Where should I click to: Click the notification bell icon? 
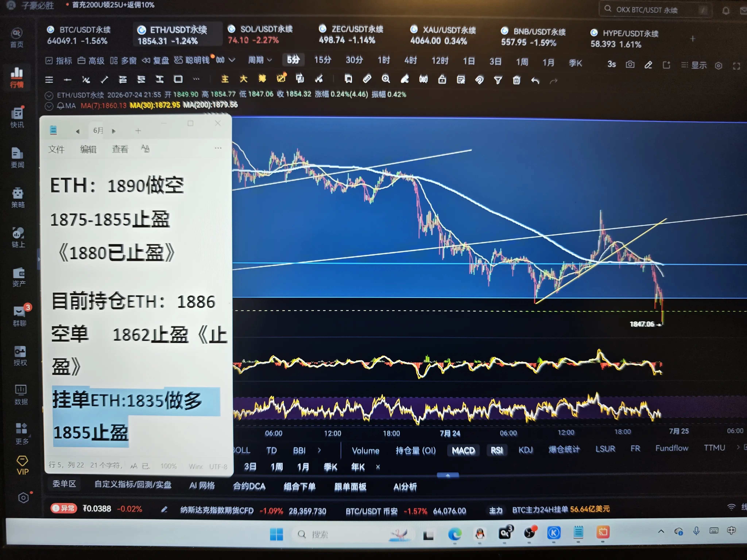click(726, 11)
